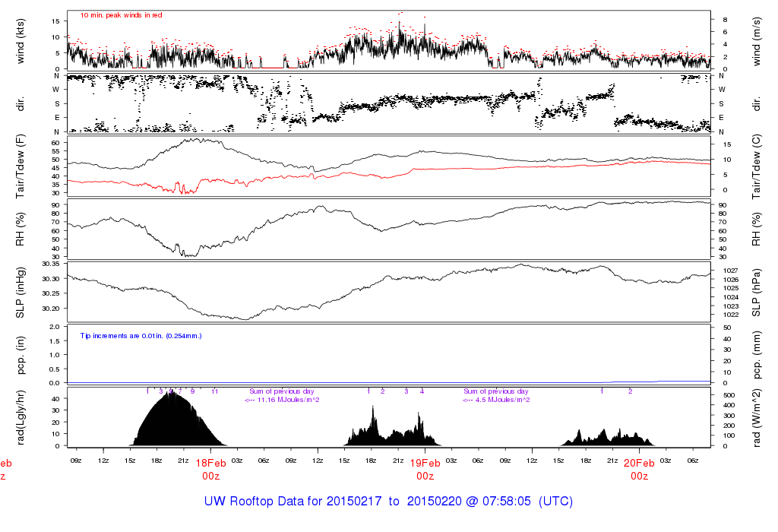Click the 'SLP (hPa)' right axis label
Screen dimensions: 778x532
pos(757,293)
